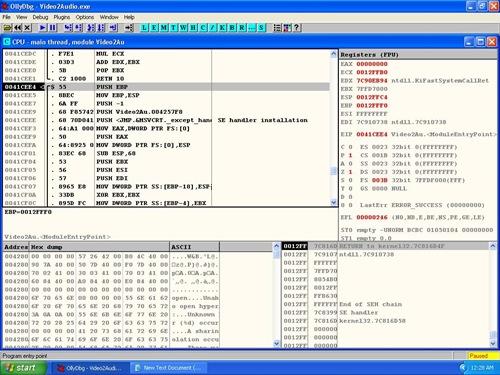Click the Run program play icon

click(x=42, y=28)
